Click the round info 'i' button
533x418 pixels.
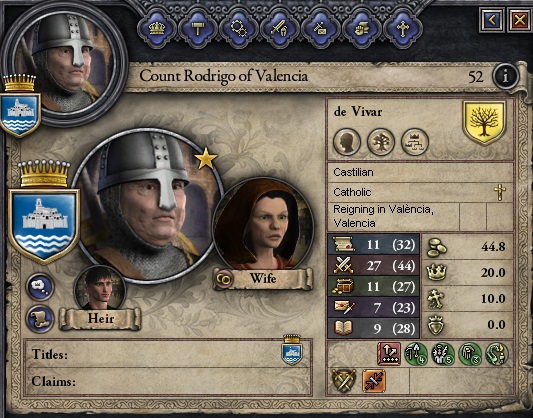tap(505, 76)
